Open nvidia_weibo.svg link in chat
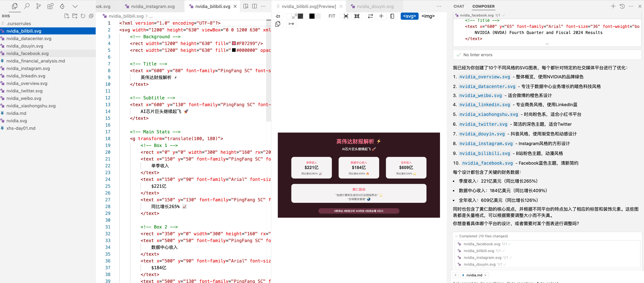Screen dimensions: 644x283 pos(480,95)
